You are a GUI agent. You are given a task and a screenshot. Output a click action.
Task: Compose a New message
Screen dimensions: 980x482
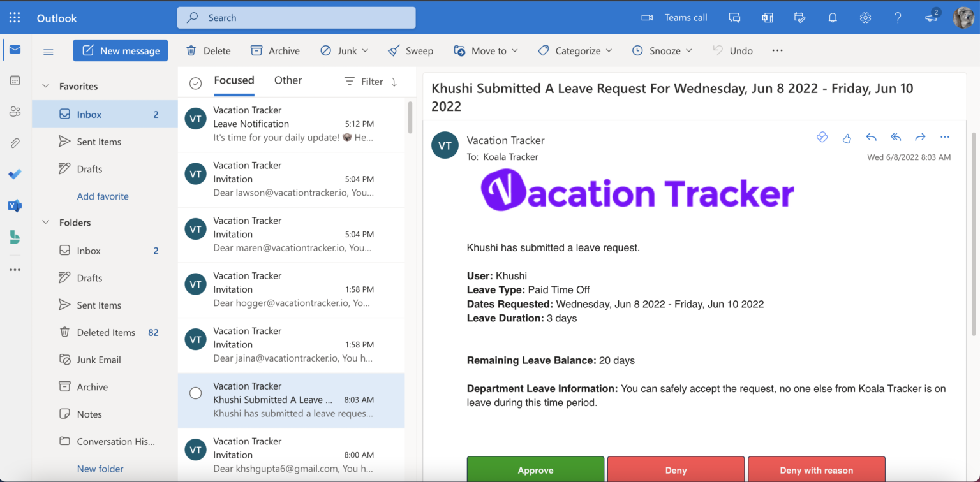pyautogui.click(x=121, y=51)
